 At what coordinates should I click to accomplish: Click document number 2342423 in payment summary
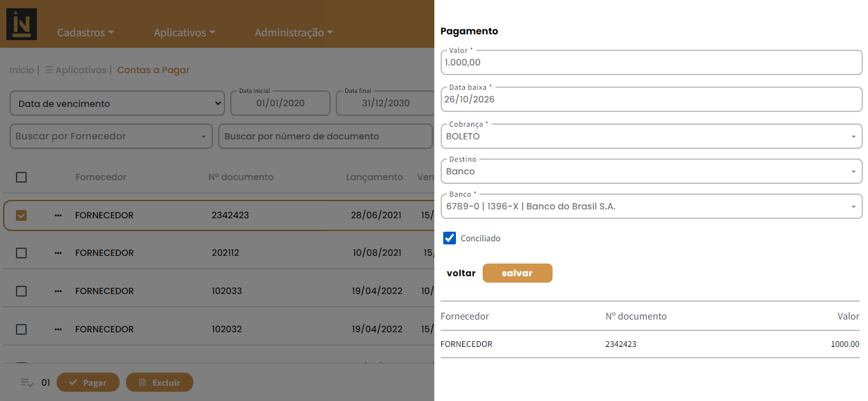(x=621, y=344)
